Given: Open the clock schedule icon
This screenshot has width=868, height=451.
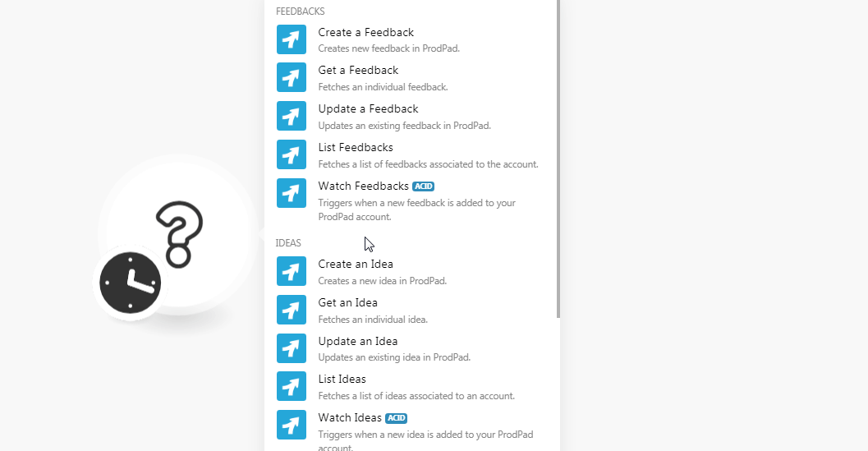Looking at the screenshot, I should [130, 283].
